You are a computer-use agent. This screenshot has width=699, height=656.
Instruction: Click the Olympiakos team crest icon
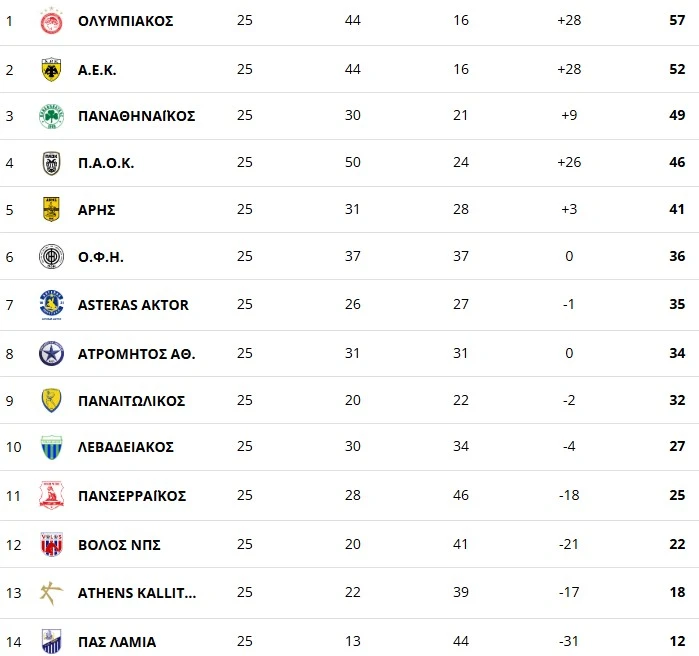[51, 21]
